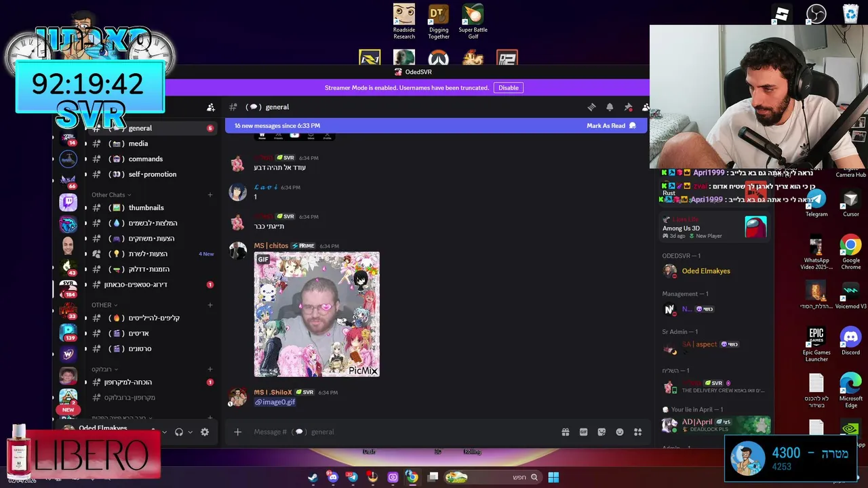Screen dimensions: 868x488
Task: Open the attachment plus button in message bar
Action: coord(237,432)
